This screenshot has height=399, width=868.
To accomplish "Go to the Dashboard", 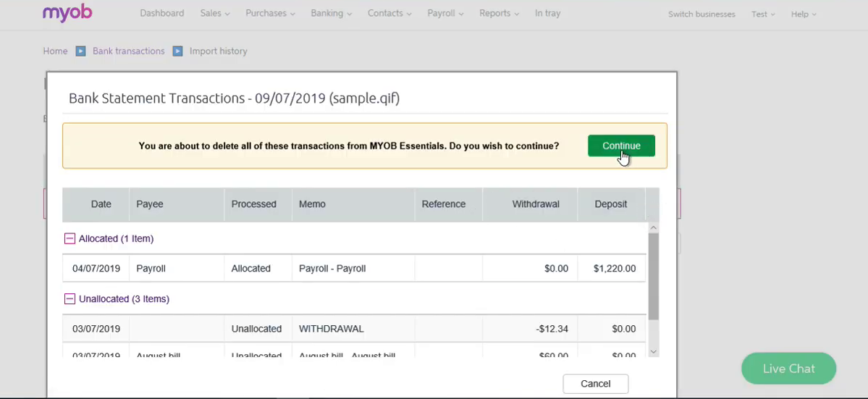I will [161, 13].
